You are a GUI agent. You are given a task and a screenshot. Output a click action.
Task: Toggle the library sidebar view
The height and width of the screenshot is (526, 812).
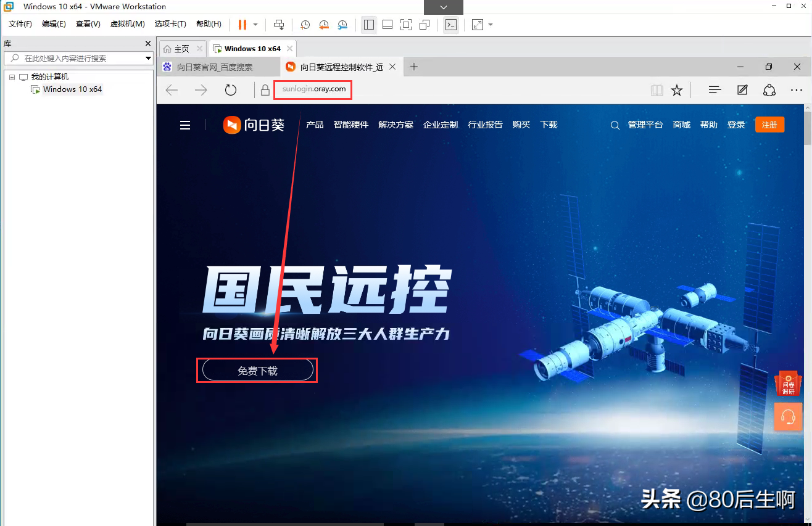point(369,25)
